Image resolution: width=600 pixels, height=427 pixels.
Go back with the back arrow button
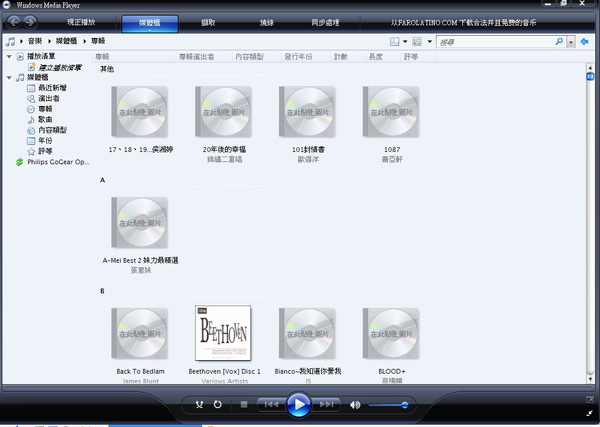[14, 22]
